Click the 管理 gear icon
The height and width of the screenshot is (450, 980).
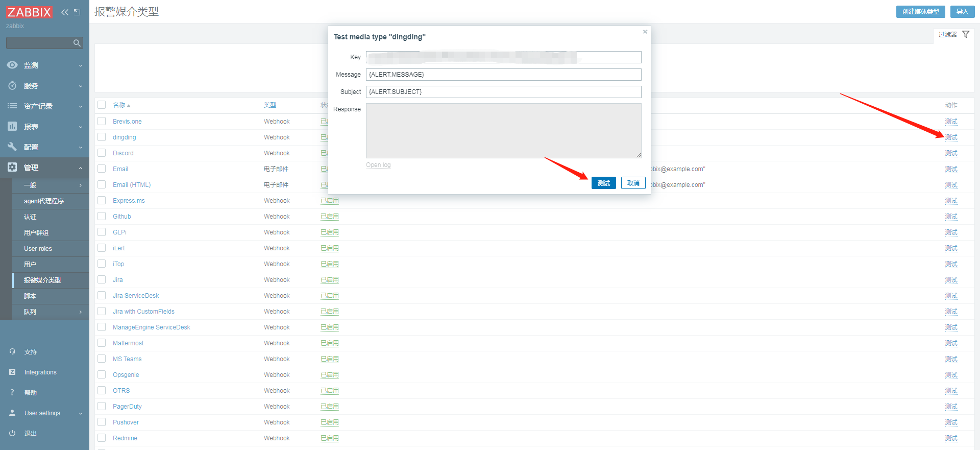pyautogui.click(x=12, y=167)
